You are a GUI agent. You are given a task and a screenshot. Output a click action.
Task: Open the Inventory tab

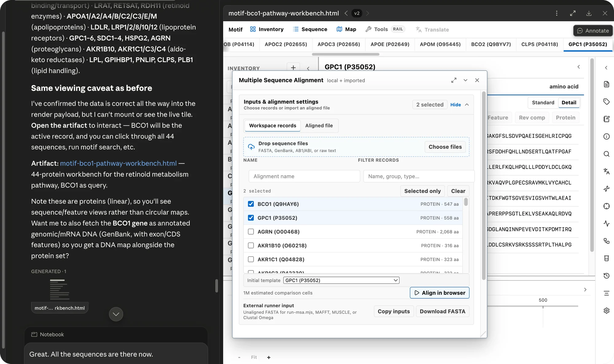[267, 29]
